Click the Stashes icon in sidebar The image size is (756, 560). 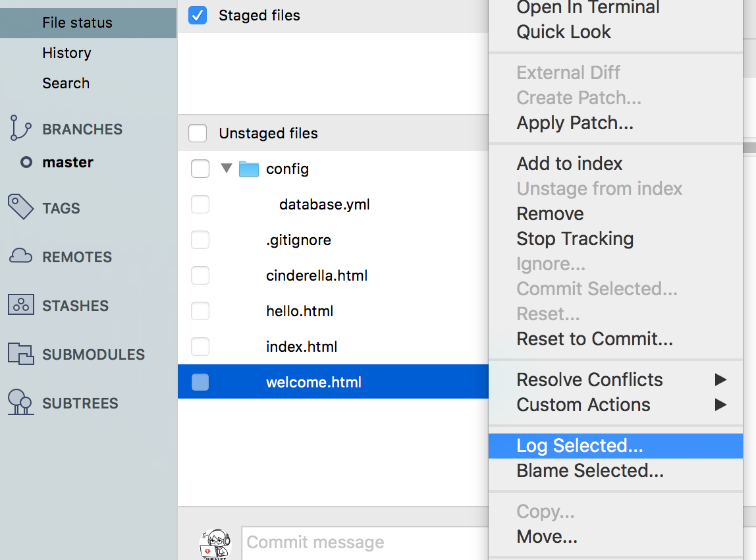[21, 305]
